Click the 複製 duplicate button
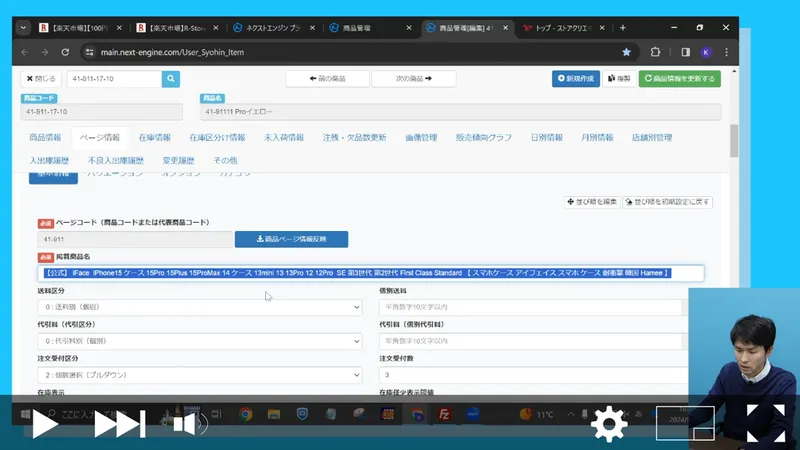800x450 pixels. point(619,79)
